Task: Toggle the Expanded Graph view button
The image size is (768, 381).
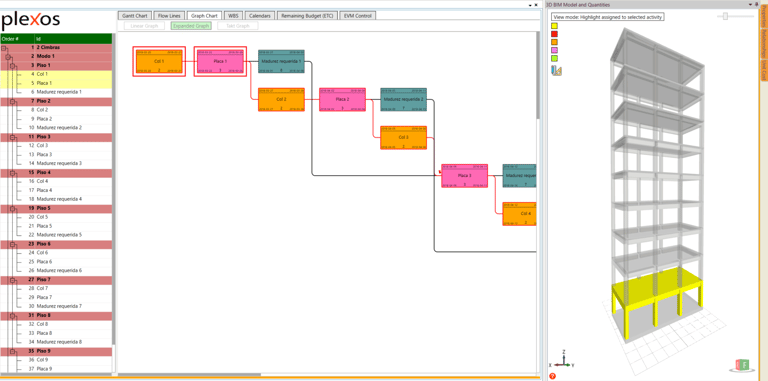Action: 191,25
